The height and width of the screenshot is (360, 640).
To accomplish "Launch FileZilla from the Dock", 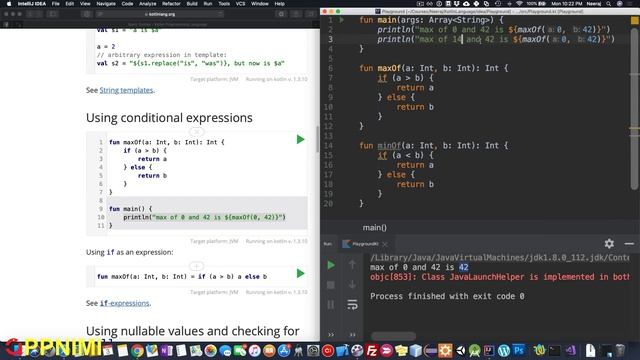I will [372, 351].
